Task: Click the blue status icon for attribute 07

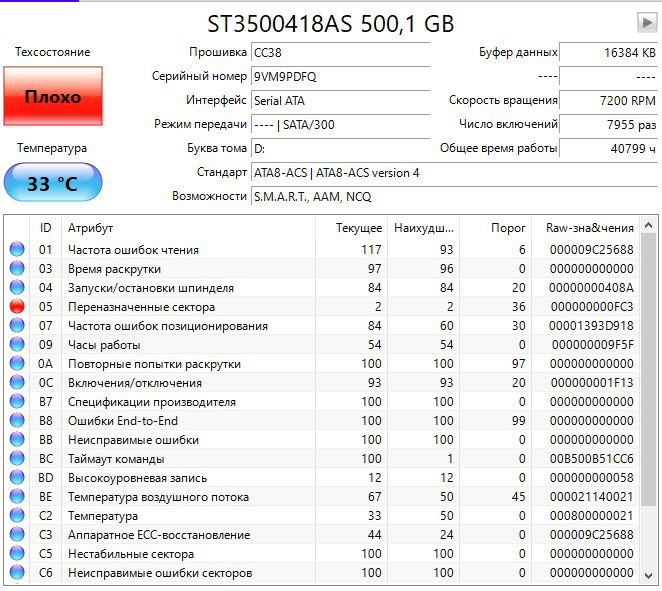Action: coord(17,325)
